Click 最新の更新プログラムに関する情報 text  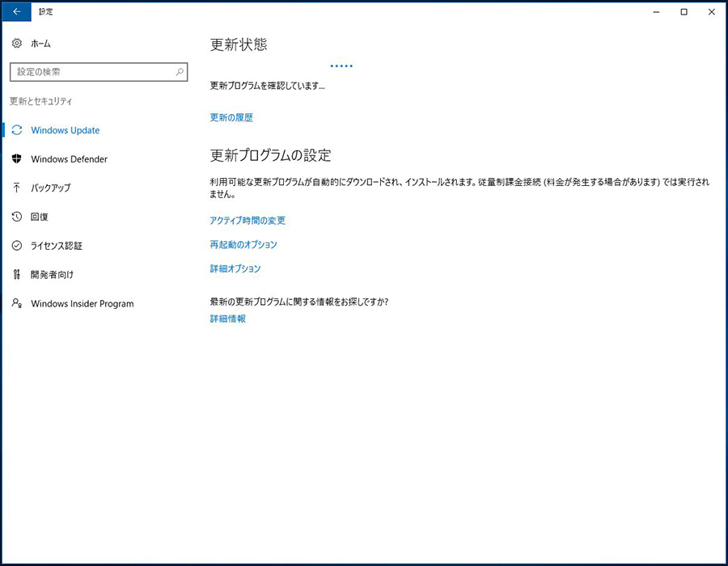coord(299,302)
